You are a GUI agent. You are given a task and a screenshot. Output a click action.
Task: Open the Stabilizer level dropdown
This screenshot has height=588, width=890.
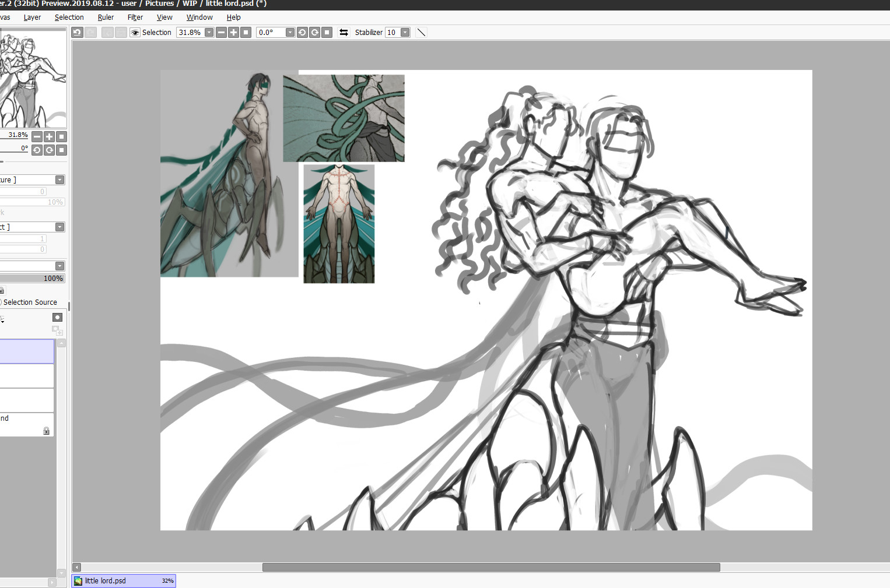click(405, 33)
